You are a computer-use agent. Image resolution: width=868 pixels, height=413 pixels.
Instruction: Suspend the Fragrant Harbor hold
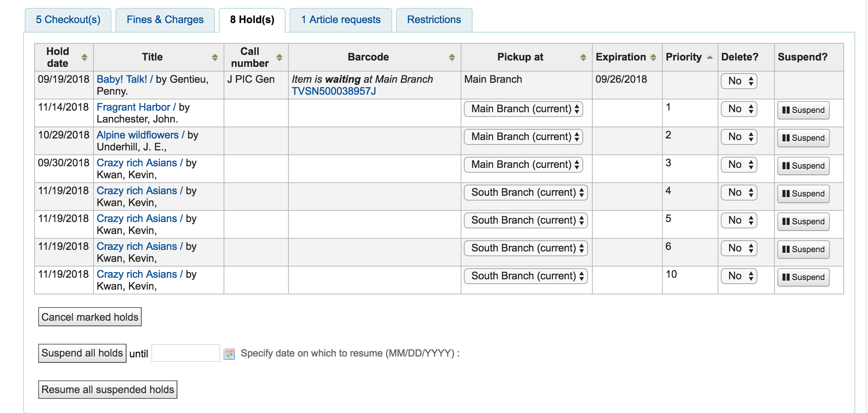[x=803, y=110]
